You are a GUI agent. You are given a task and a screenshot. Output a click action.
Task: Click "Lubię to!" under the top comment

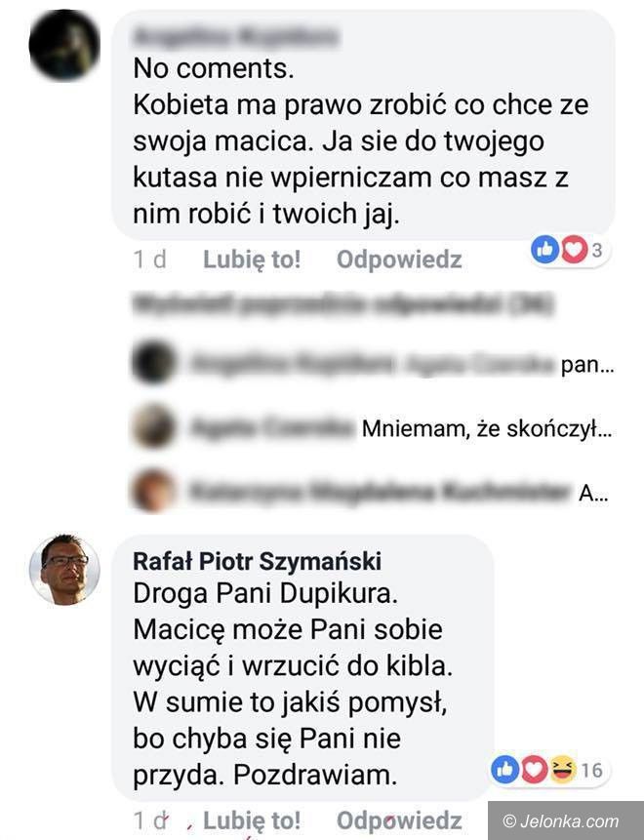252,260
